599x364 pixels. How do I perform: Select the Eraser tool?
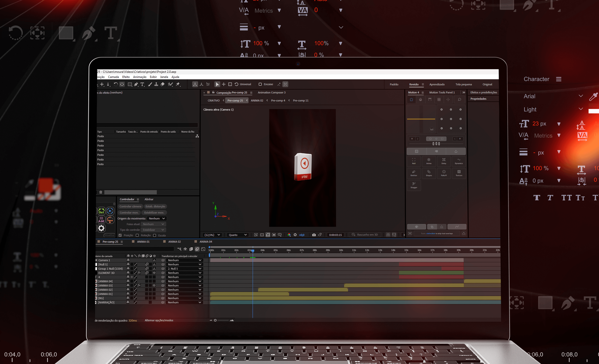point(162,84)
